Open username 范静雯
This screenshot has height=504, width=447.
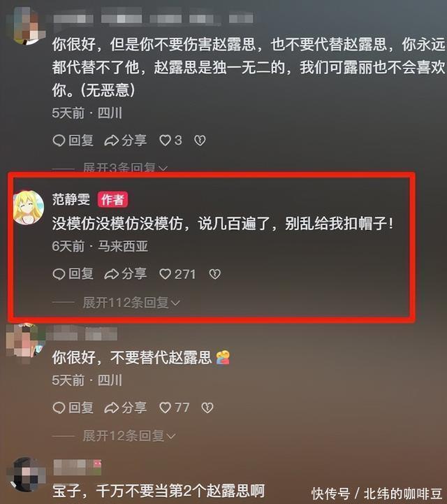pyautogui.click(x=71, y=199)
